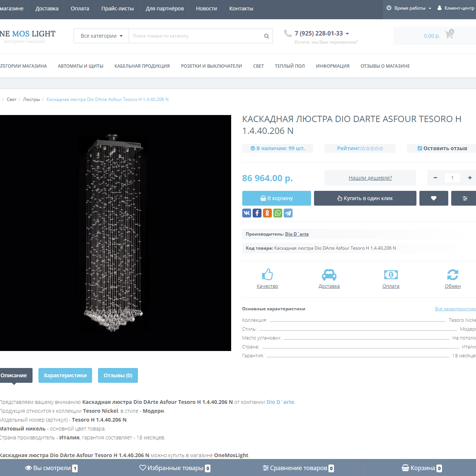Click the search magnifier icon
The height and width of the screenshot is (476, 476).
tap(266, 36)
